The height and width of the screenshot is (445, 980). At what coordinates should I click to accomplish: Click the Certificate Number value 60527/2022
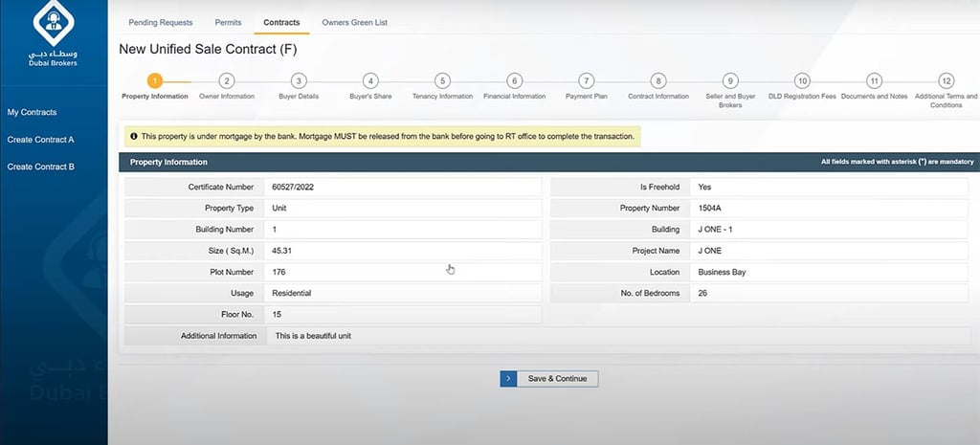pyautogui.click(x=293, y=187)
